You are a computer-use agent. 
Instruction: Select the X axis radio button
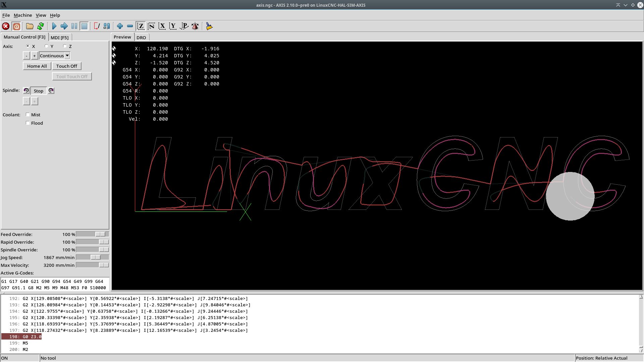pyautogui.click(x=28, y=46)
